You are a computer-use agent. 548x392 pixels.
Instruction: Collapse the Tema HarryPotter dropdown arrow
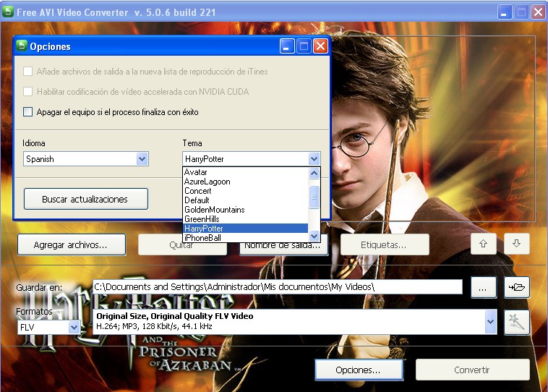[x=314, y=159]
